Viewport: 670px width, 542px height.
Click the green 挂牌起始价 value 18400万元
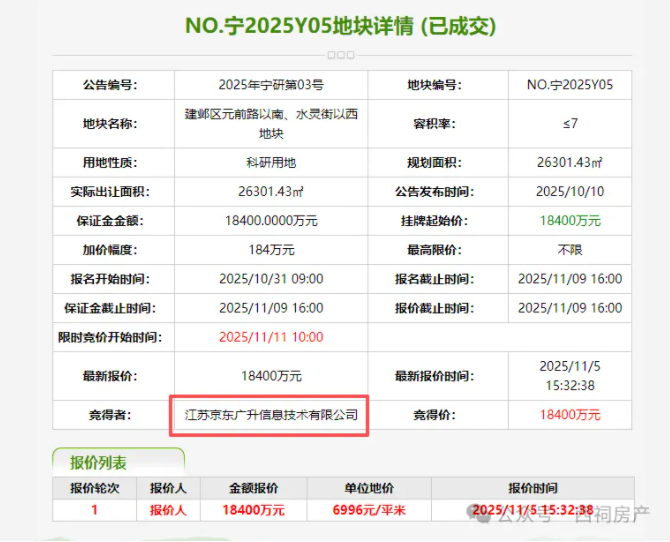[569, 220]
